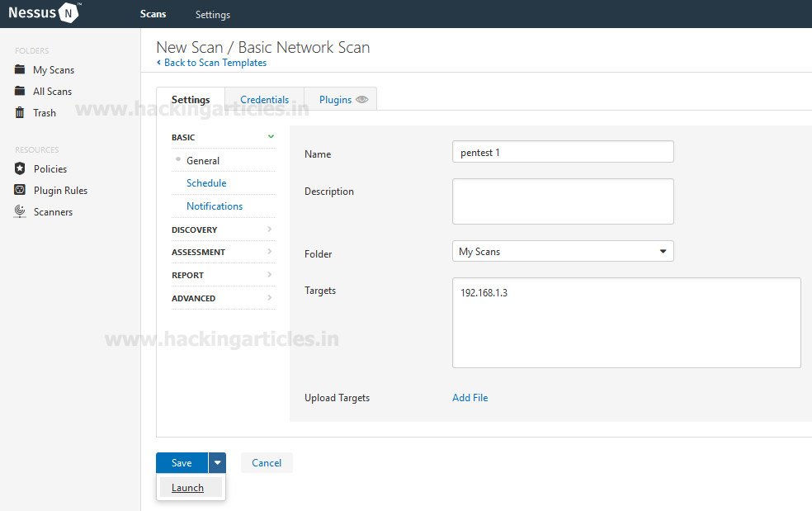Click the Policies shield icon

coord(20,168)
